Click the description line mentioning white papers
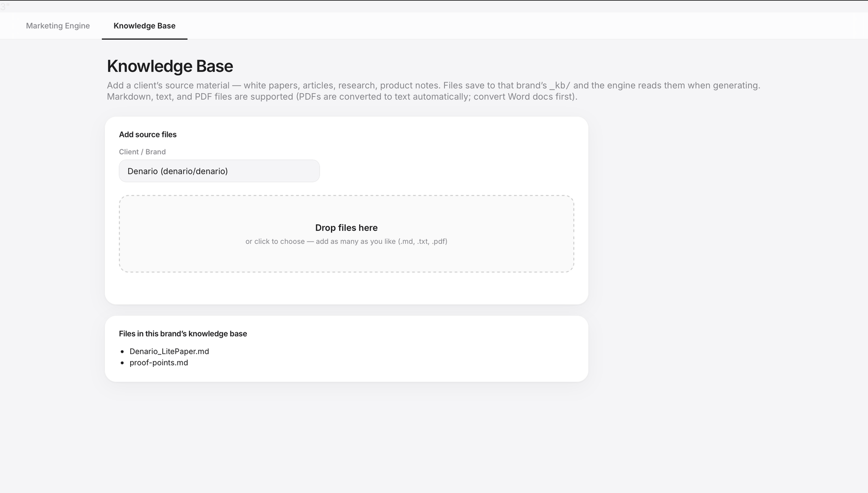This screenshot has height=493, width=868. [433, 85]
